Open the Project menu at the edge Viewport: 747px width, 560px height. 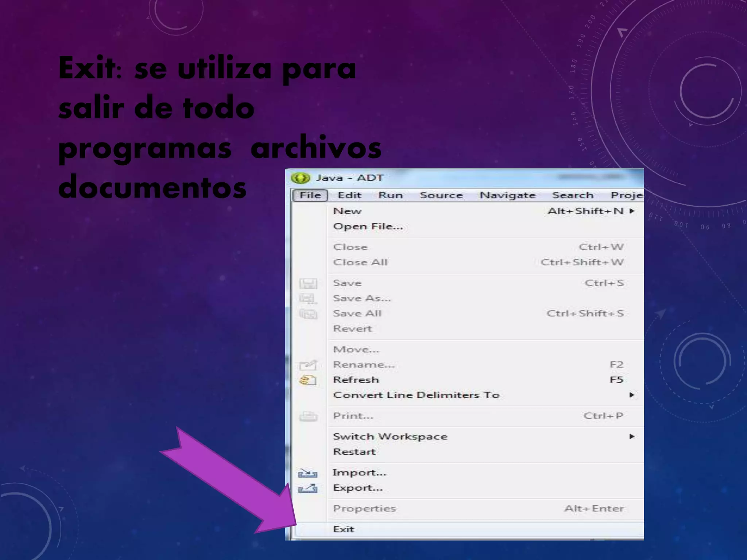click(627, 195)
